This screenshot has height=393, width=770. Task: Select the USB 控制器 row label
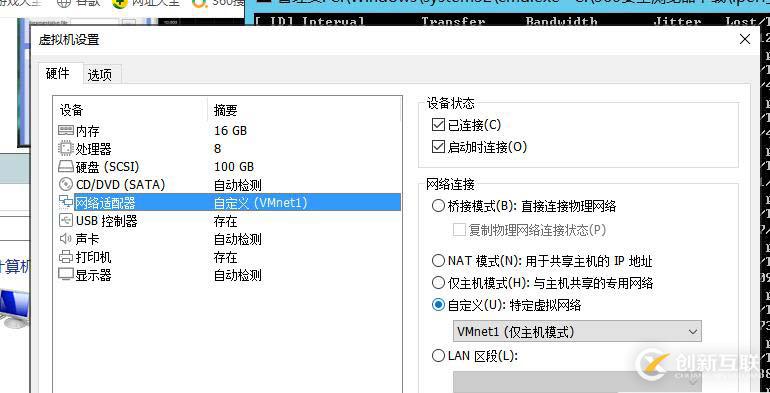(x=107, y=221)
